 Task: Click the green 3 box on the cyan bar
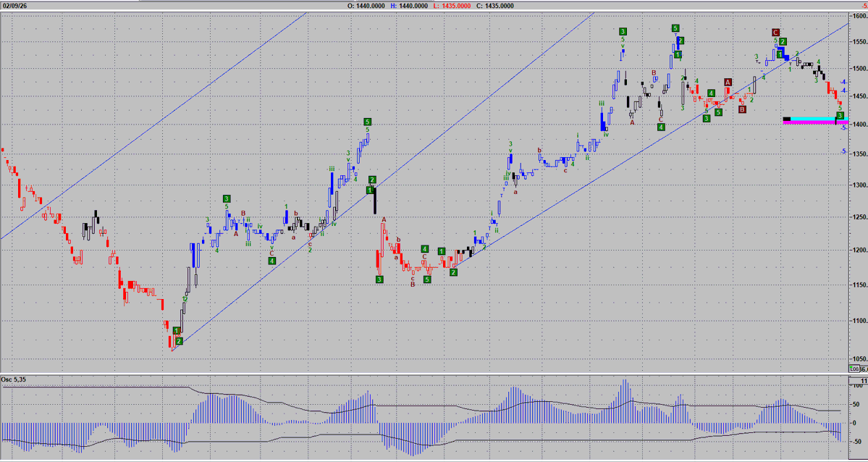pyautogui.click(x=840, y=115)
